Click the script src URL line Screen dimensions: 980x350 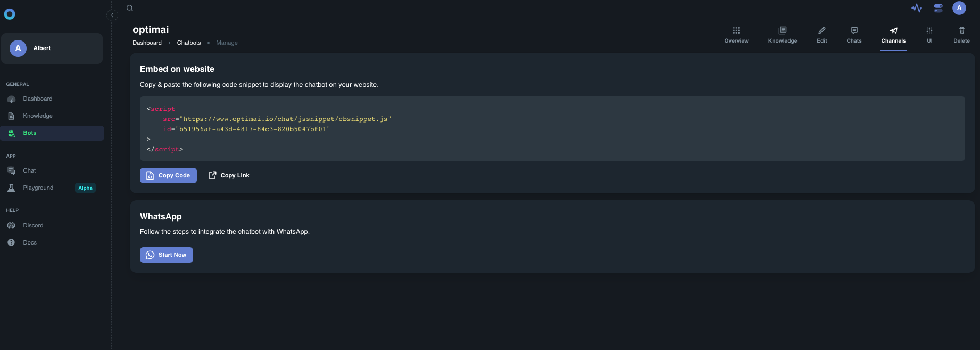pos(277,119)
